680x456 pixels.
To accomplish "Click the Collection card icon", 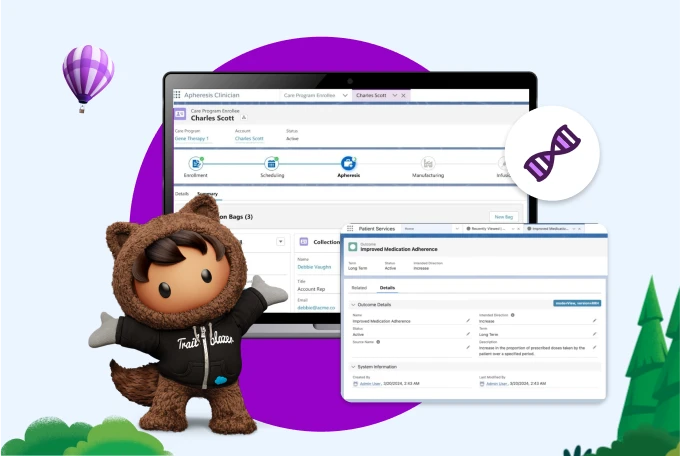I will [304, 242].
